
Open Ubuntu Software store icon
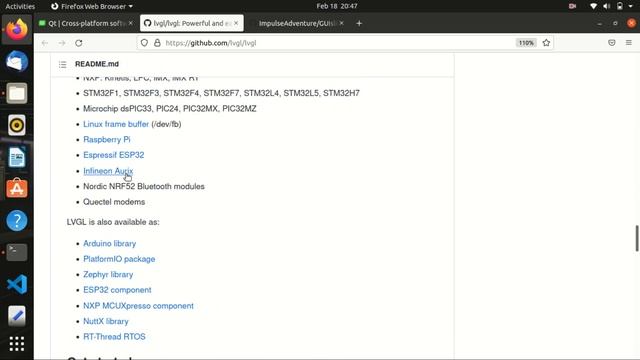click(17, 188)
